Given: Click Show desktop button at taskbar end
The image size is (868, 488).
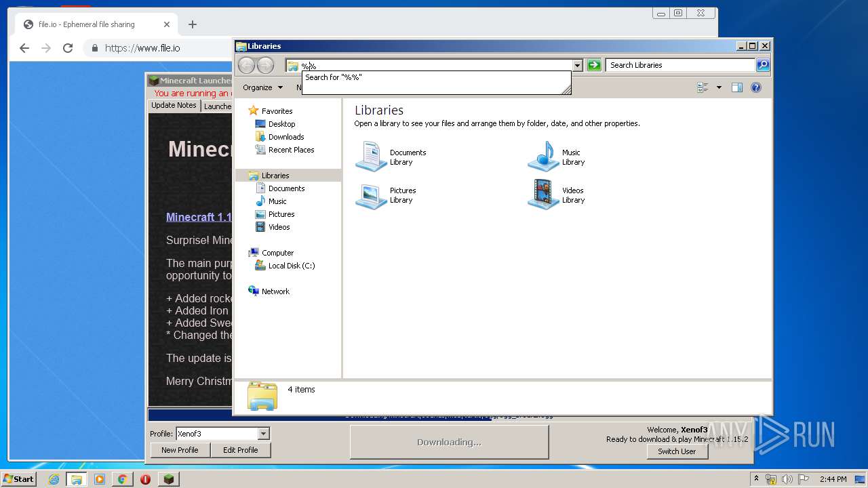Looking at the screenshot, I should 861,479.
